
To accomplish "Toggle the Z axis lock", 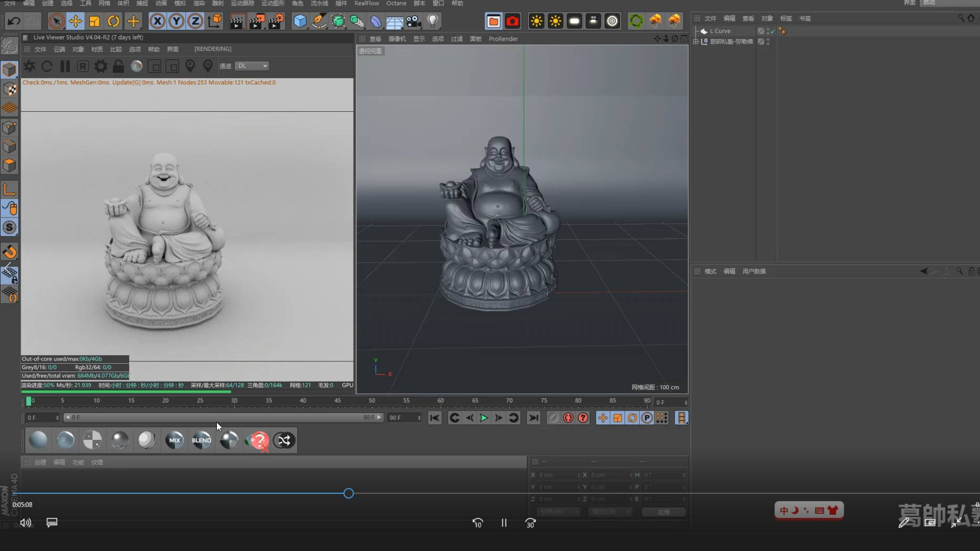I will [195, 21].
